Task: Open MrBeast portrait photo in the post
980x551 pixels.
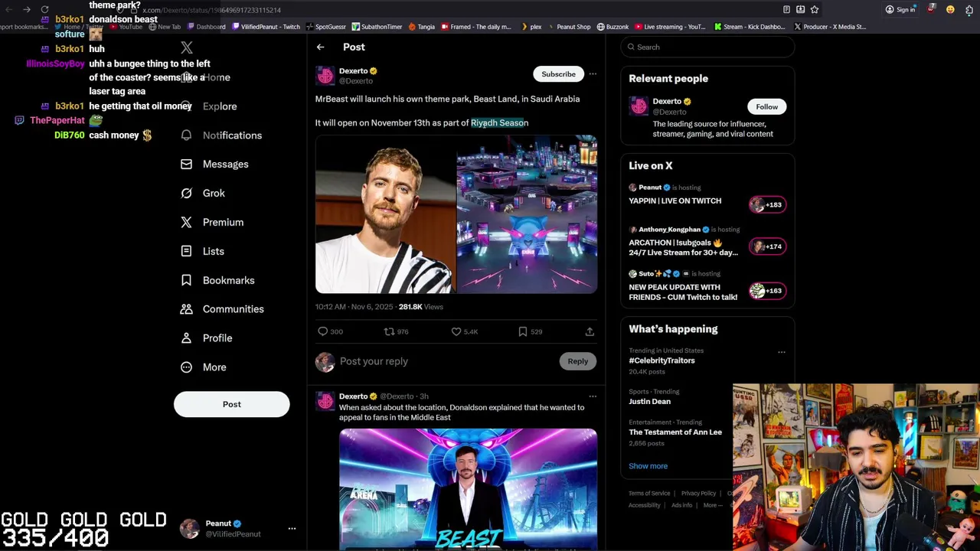Action: [x=385, y=214]
